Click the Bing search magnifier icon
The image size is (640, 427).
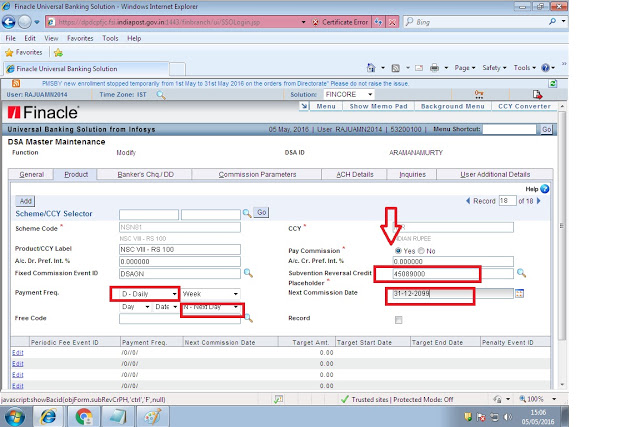click(552, 22)
